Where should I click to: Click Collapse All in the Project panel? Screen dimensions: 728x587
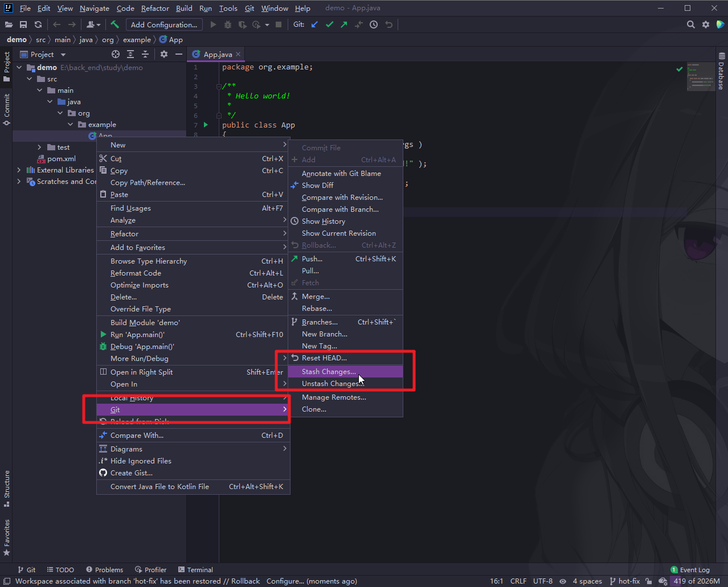coord(145,54)
